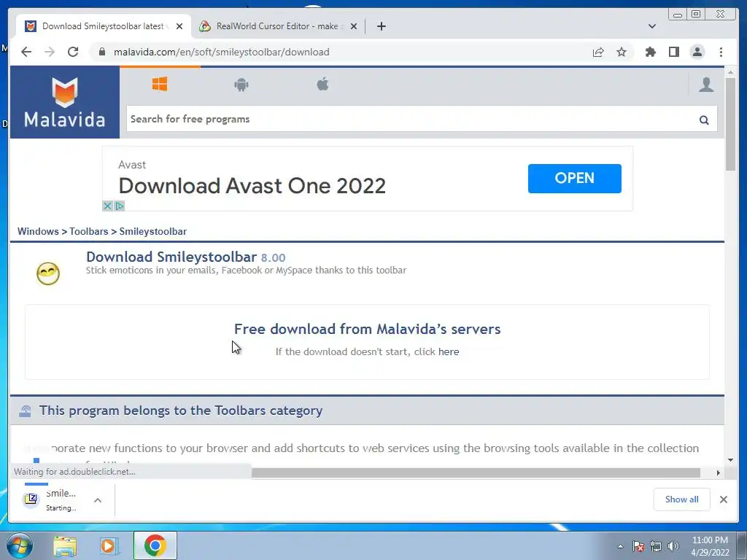747x560 pixels.
Task: Click the horizontal scrollbar right arrow
Action: point(718,472)
